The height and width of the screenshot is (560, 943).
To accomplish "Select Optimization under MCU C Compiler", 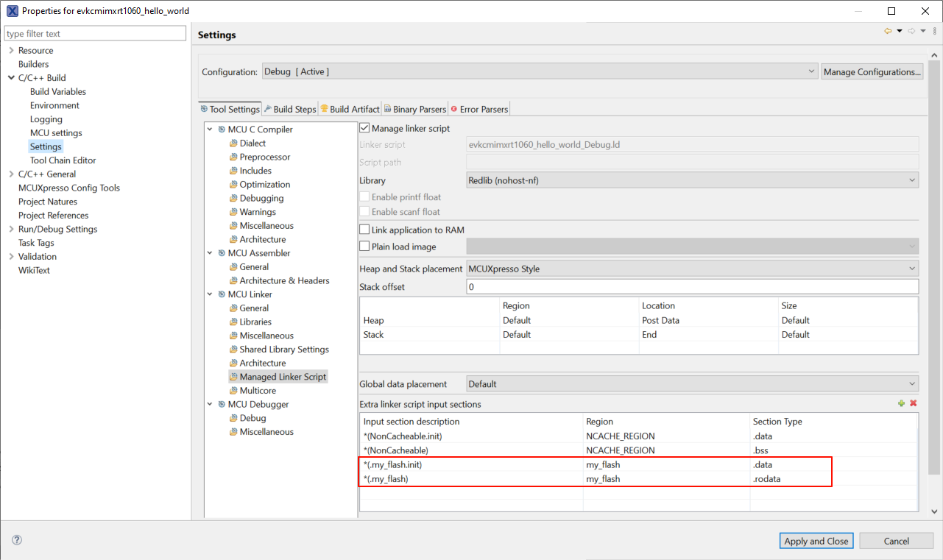I will tap(264, 185).
